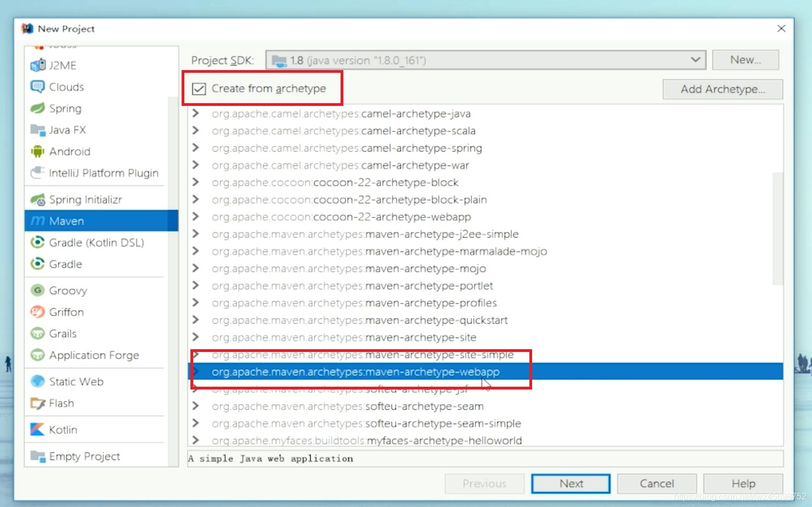Click the Java FX folder icon
Screen dimensions: 812x507
click(38, 130)
